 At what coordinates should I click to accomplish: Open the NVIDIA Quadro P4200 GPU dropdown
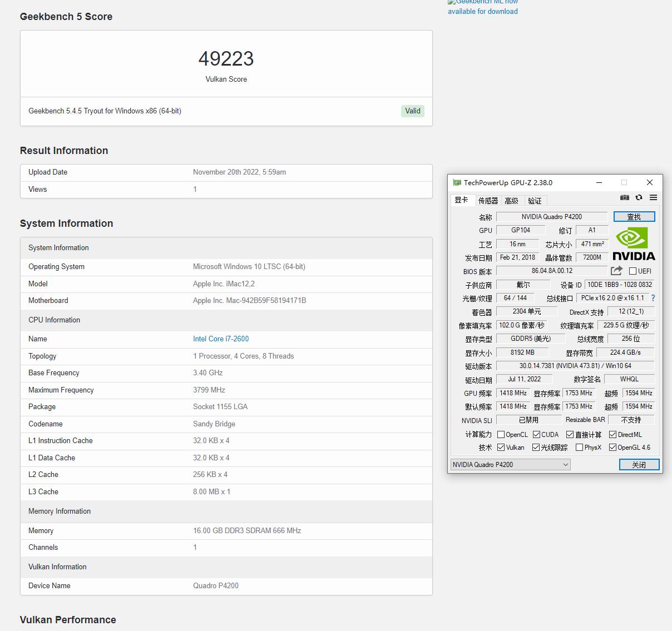510,465
